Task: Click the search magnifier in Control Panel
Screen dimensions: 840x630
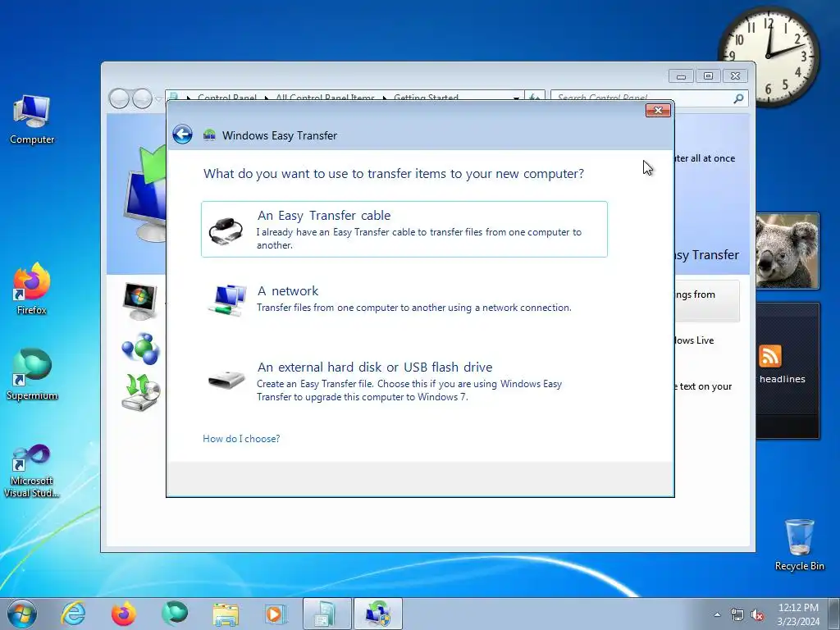Action: [739, 98]
